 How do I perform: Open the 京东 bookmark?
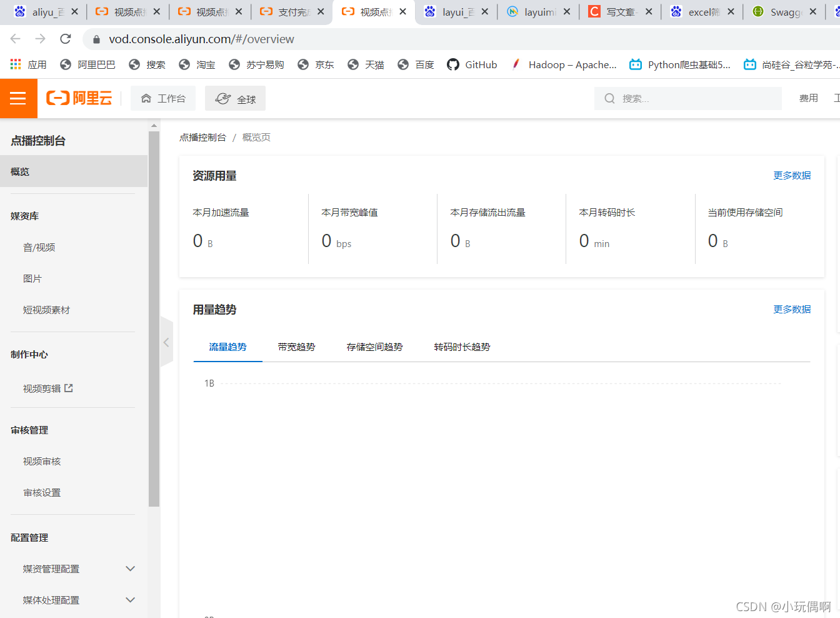click(316, 64)
